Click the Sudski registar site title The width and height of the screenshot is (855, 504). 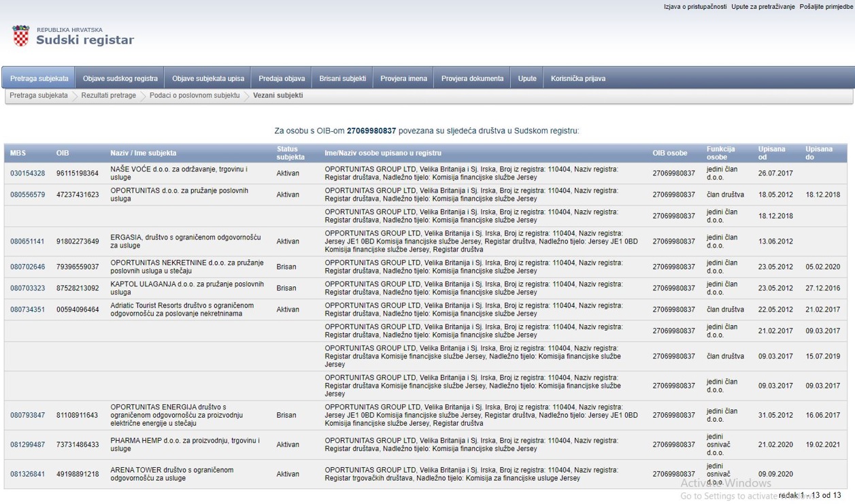click(84, 40)
